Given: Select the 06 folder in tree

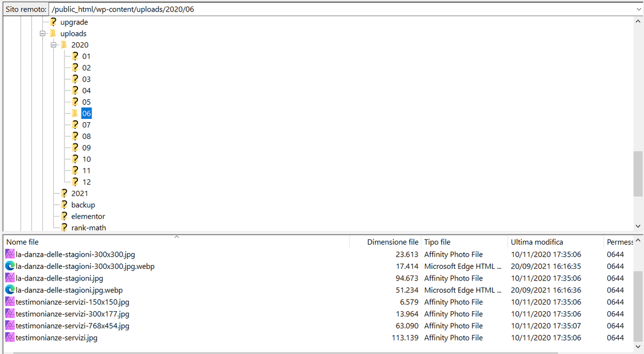Looking at the screenshot, I should (87, 113).
